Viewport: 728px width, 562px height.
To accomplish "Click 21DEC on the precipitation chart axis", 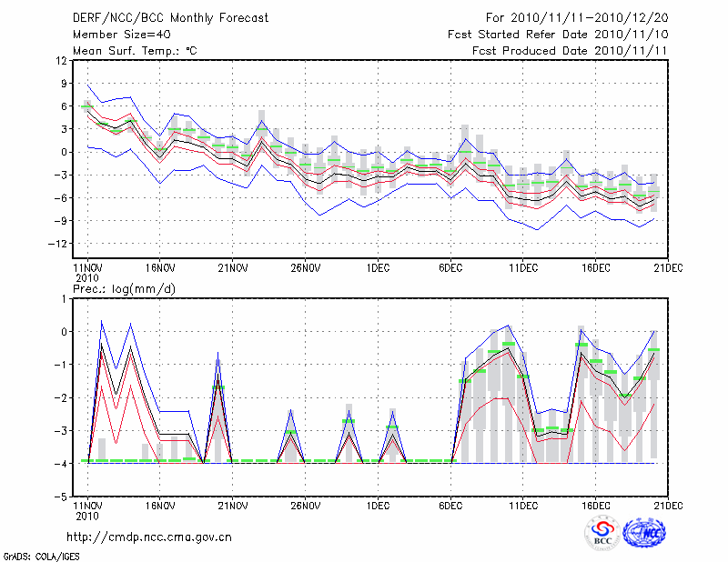I will (669, 505).
